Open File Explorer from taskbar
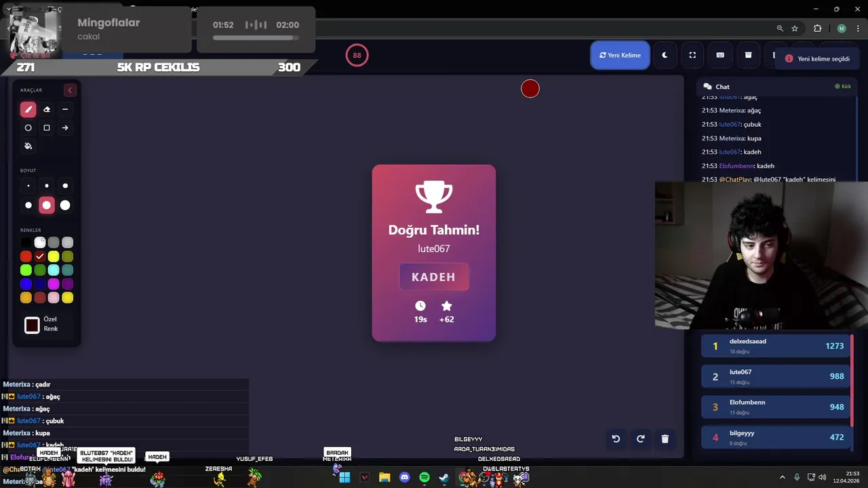Image resolution: width=868 pixels, height=488 pixels. [x=384, y=478]
